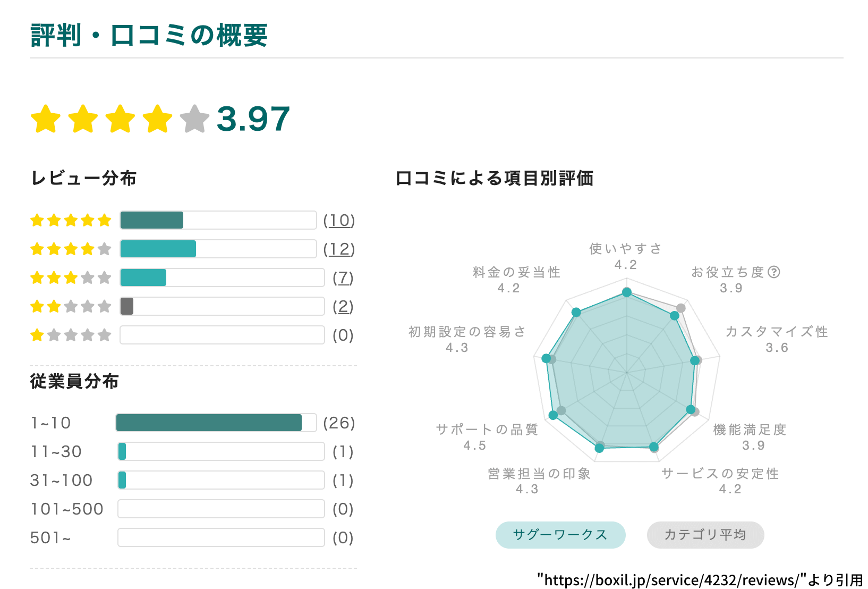Viewport: 868px width, 589px height.
Task: Click the overall 3.97 star rating icons
Action: click(x=120, y=119)
